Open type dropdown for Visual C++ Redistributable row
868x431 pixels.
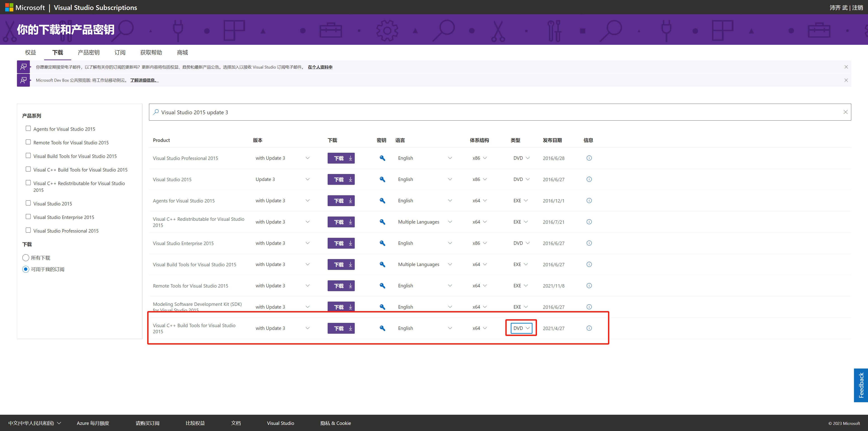(x=521, y=222)
